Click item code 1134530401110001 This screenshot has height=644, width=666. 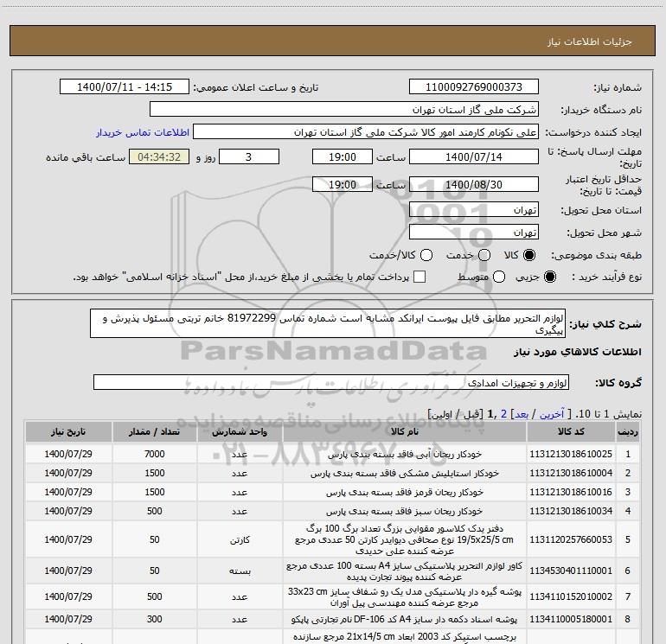coord(571,571)
